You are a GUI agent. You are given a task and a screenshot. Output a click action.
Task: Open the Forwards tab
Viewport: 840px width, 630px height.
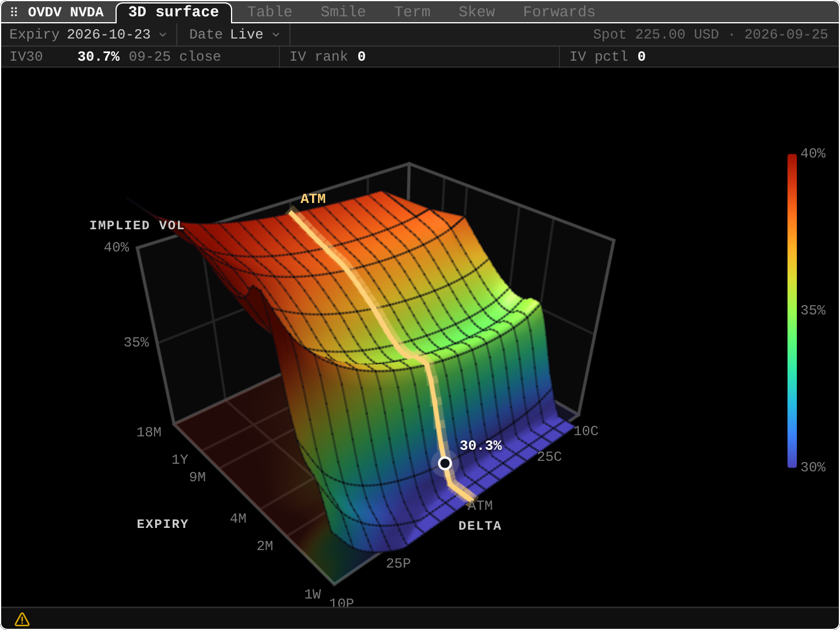pos(559,12)
